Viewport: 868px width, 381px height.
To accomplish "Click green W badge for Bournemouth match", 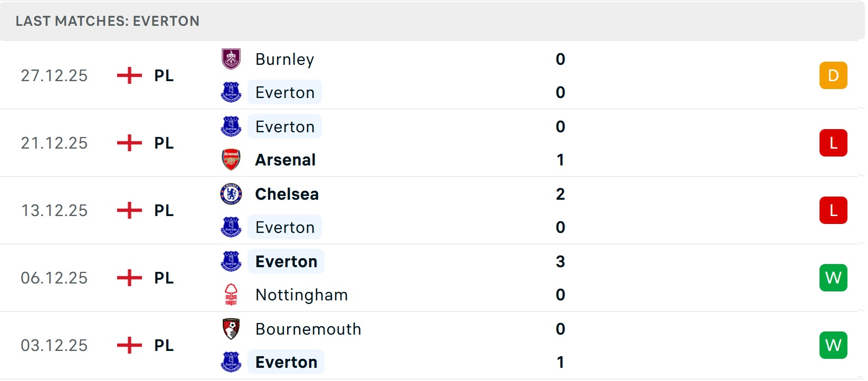I will tap(833, 345).
